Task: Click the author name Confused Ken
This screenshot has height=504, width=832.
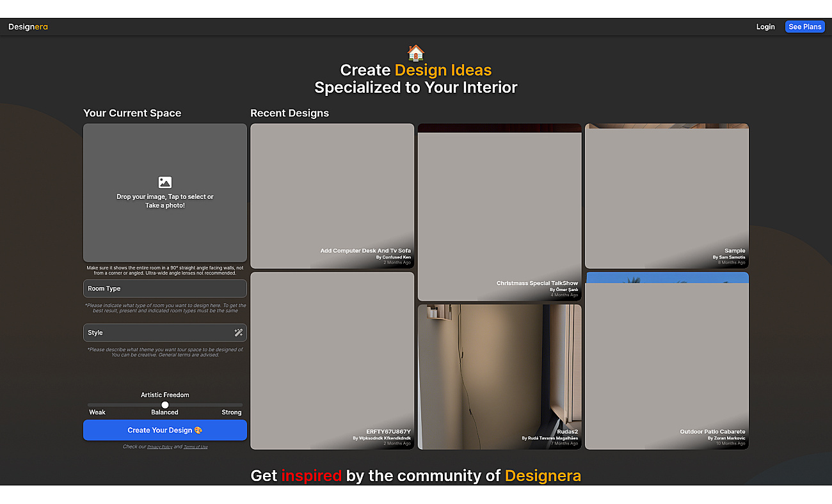Action: click(397, 257)
